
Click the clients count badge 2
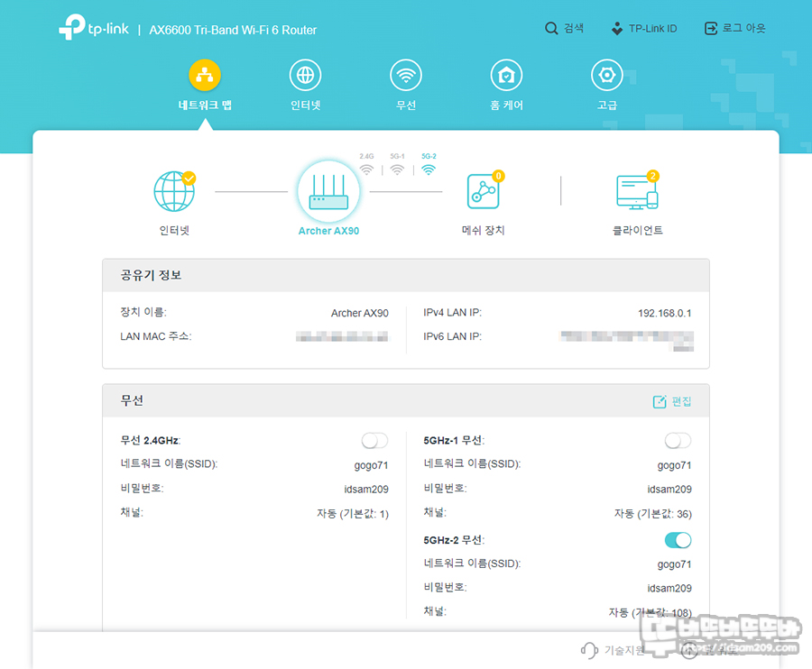(652, 176)
